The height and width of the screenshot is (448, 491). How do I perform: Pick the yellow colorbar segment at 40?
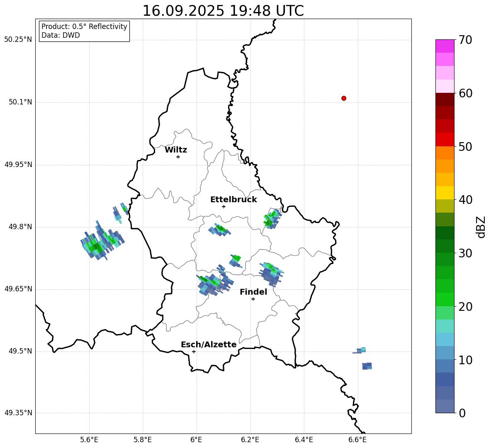click(x=445, y=193)
